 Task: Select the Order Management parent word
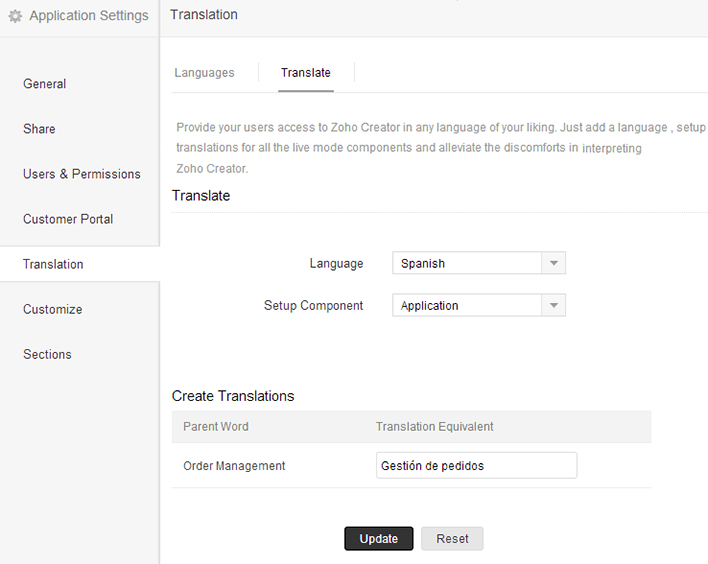[x=235, y=466]
